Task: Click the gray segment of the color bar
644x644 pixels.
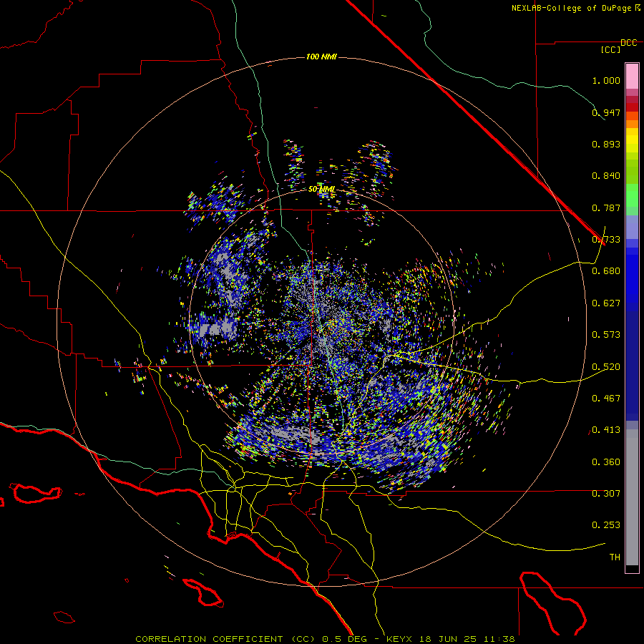Action: tap(632, 497)
